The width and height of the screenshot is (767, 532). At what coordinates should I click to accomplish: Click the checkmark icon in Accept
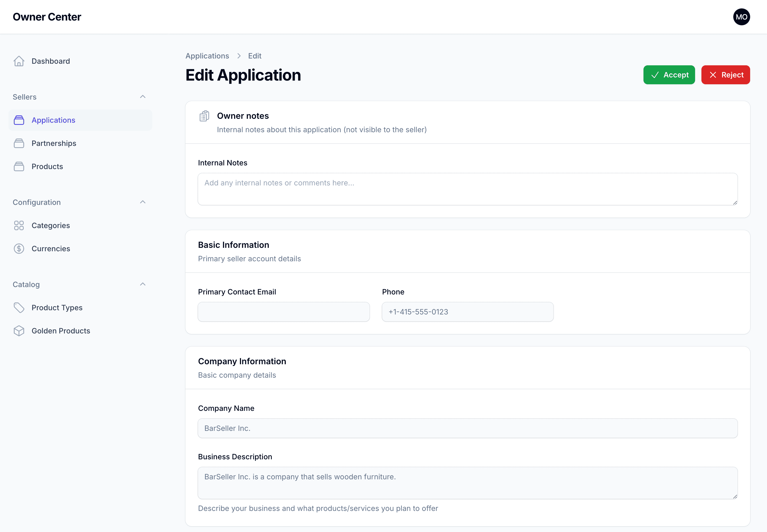pyautogui.click(x=655, y=75)
